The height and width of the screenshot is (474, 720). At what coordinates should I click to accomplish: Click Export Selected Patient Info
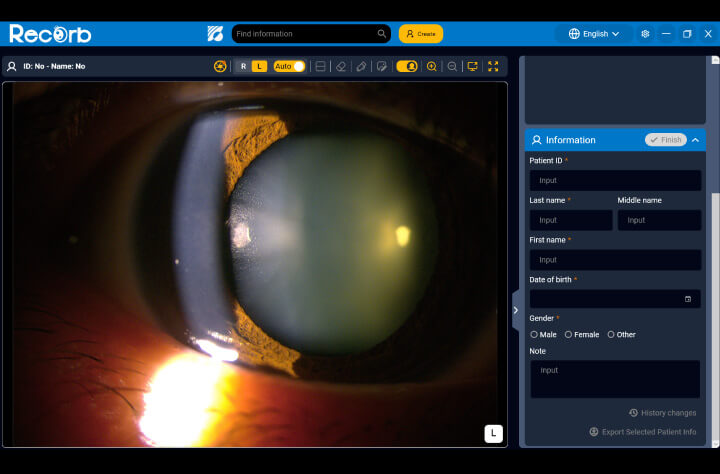click(643, 432)
